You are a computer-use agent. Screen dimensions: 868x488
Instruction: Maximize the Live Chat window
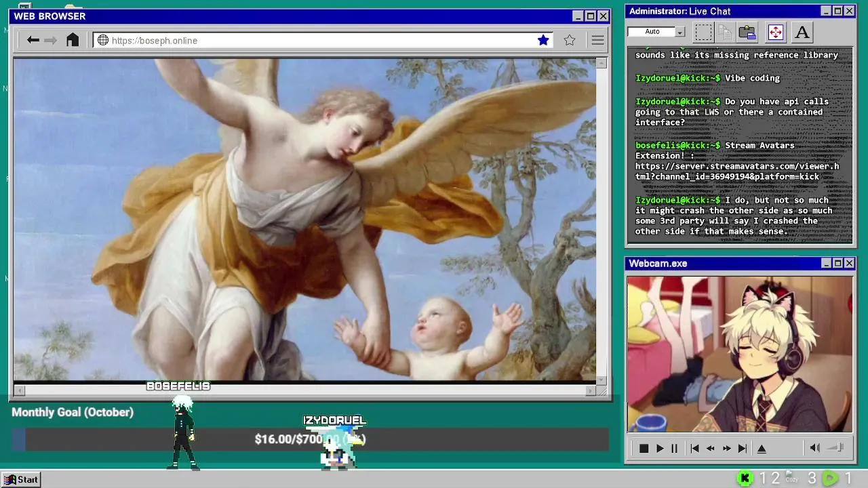tap(837, 11)
